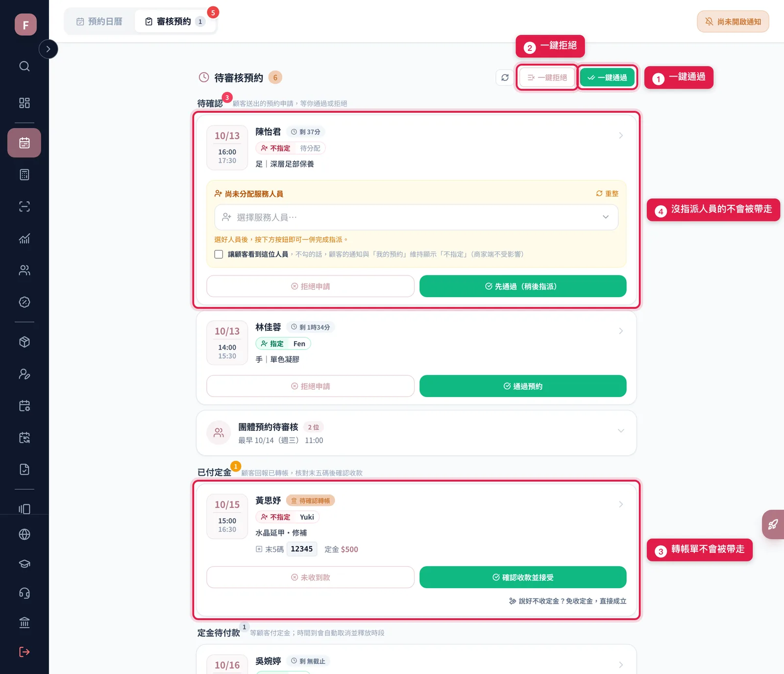Open 吳婉婷 booking details chevron
784x674 pixels.
[x=621, y=665]
